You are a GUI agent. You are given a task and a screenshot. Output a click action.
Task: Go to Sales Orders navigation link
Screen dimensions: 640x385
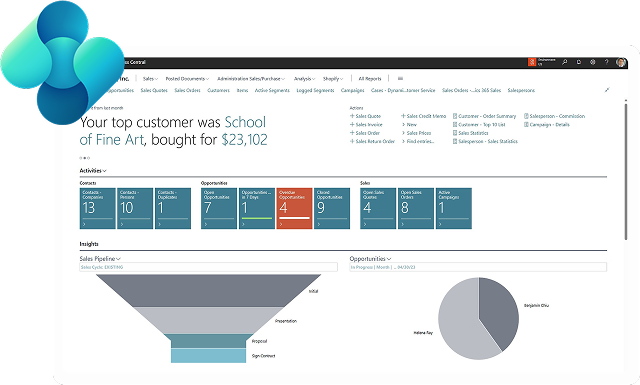(x=187, y=90)
